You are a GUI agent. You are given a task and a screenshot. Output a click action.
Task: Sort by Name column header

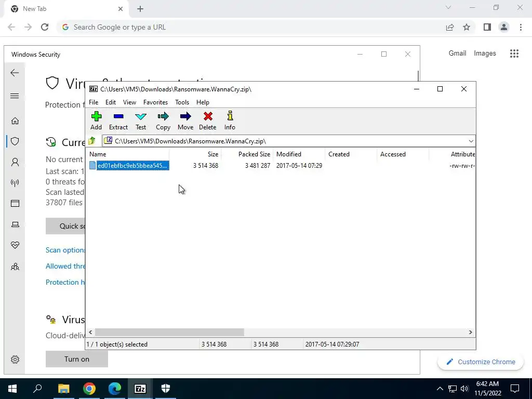(x=128, y=154)
